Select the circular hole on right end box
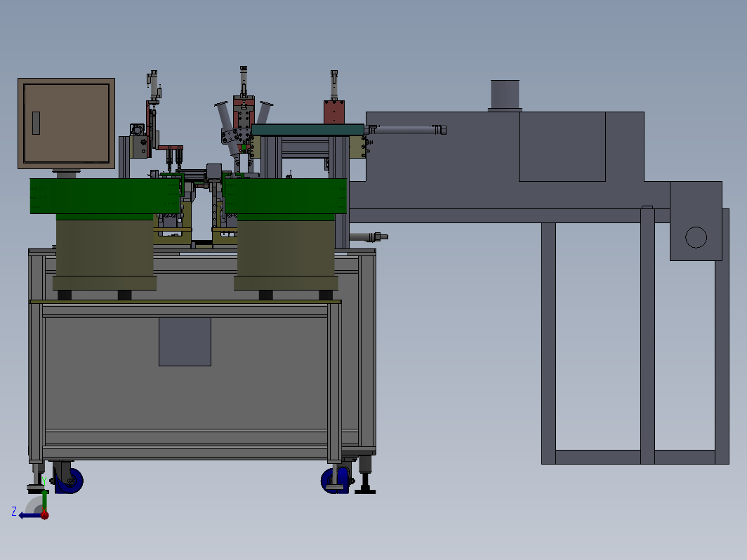Viewport: 747px width, 560px height. pos(696,237)
